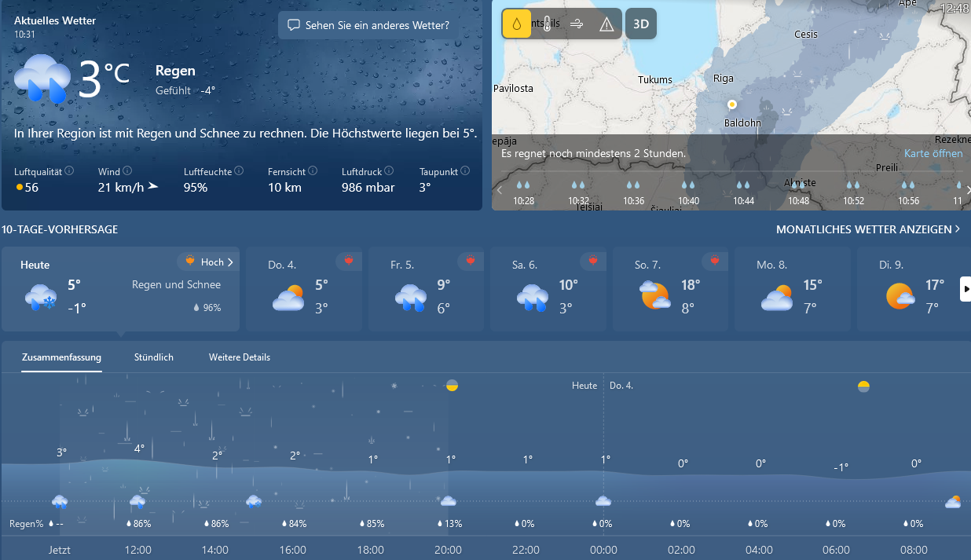The image size is (971, 560).
Task: Click the 986 mbar pressure value
Action: click(x=368, y=187)
